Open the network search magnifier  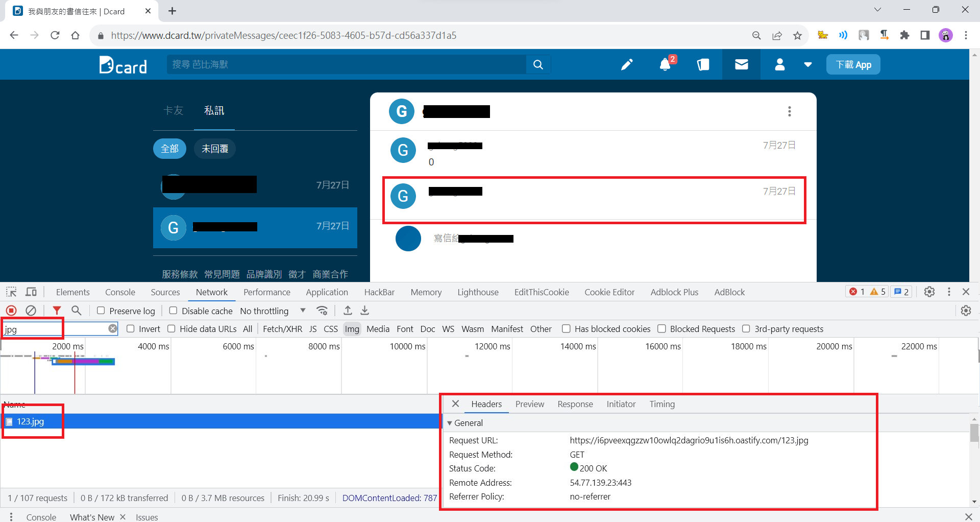click(x=77, y=311)
